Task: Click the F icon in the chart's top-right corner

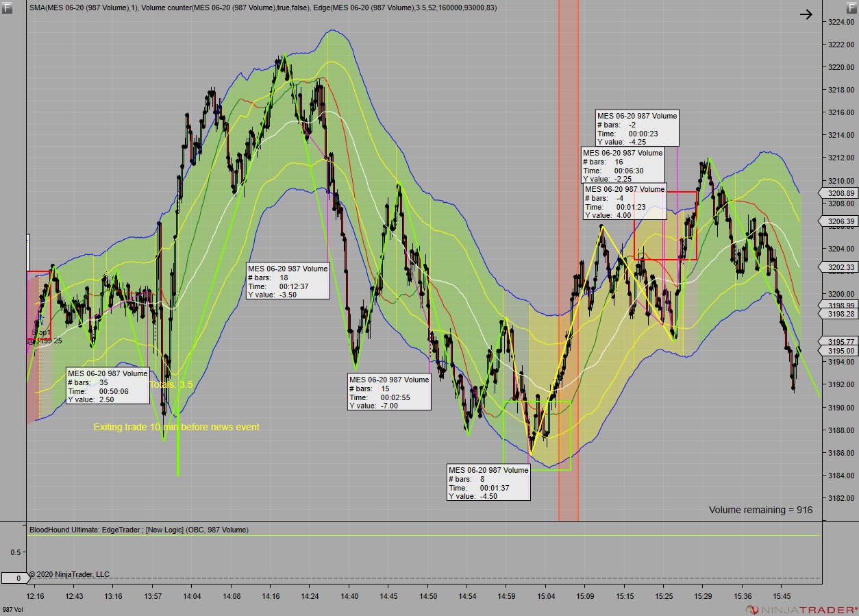Action: (851, 8)
